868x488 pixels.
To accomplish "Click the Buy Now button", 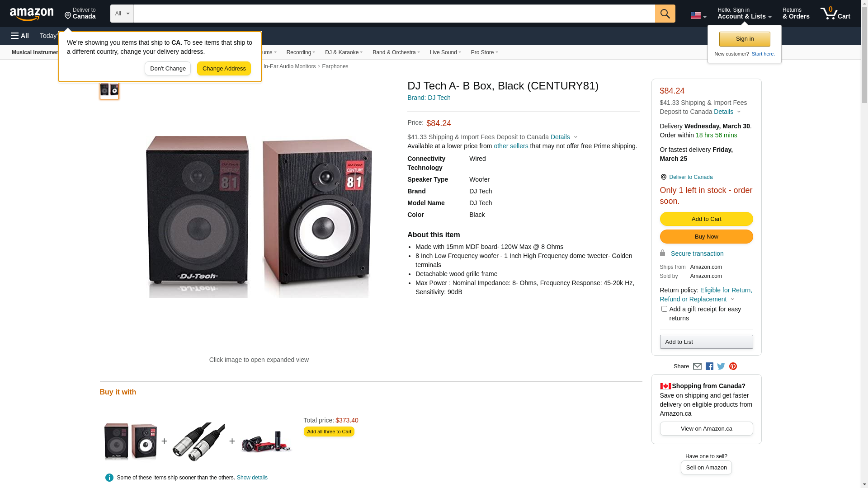I will coord(706,237).
